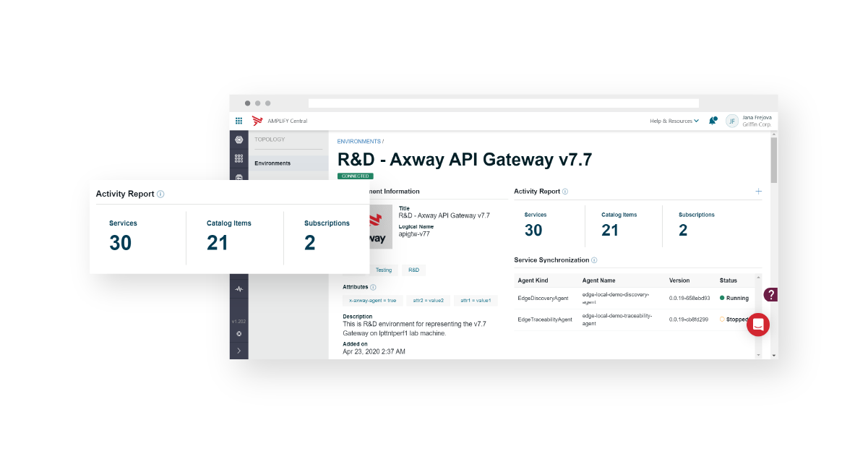The width and height of the screenshot is (868, 454).
Task: Click the Services count 30 on main page
Action: click(533, 231)
